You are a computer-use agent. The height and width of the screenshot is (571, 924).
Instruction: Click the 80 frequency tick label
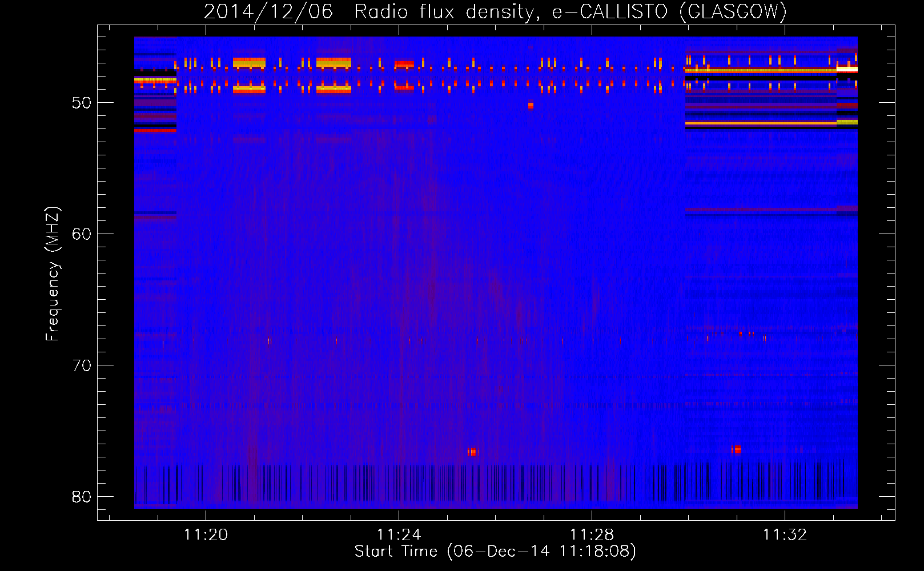(82, 497)
